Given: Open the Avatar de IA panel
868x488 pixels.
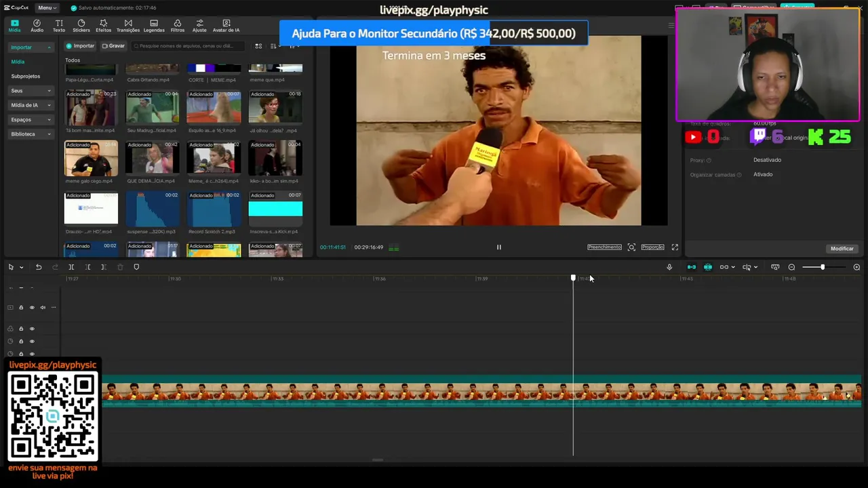Looking at the screenshot, I should [x=226, y=26].
